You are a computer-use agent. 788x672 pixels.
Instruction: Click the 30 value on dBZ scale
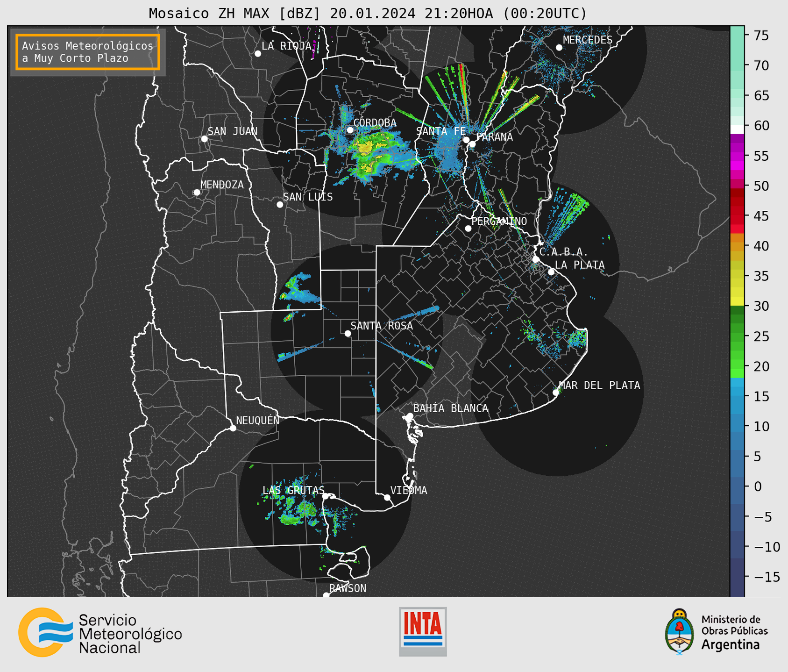coord(761,306)
